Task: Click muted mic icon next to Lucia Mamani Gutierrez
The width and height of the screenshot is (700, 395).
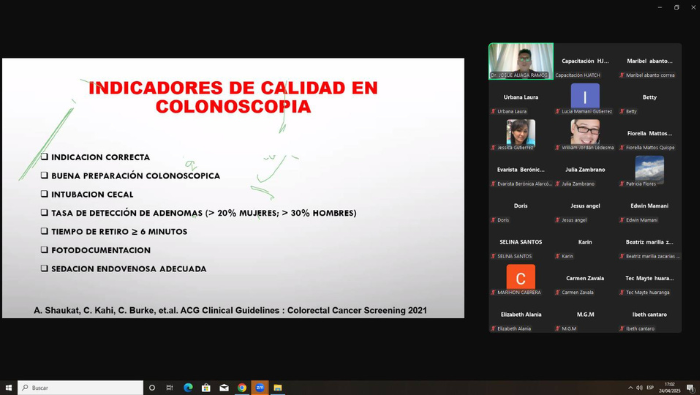Action: click(557, 112)
